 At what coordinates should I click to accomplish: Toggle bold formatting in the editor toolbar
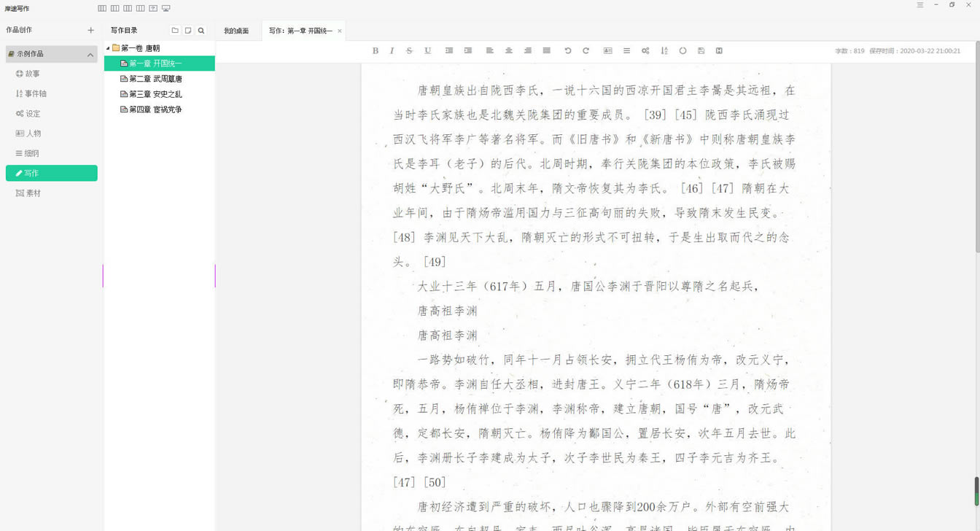(x=376, y=51)
